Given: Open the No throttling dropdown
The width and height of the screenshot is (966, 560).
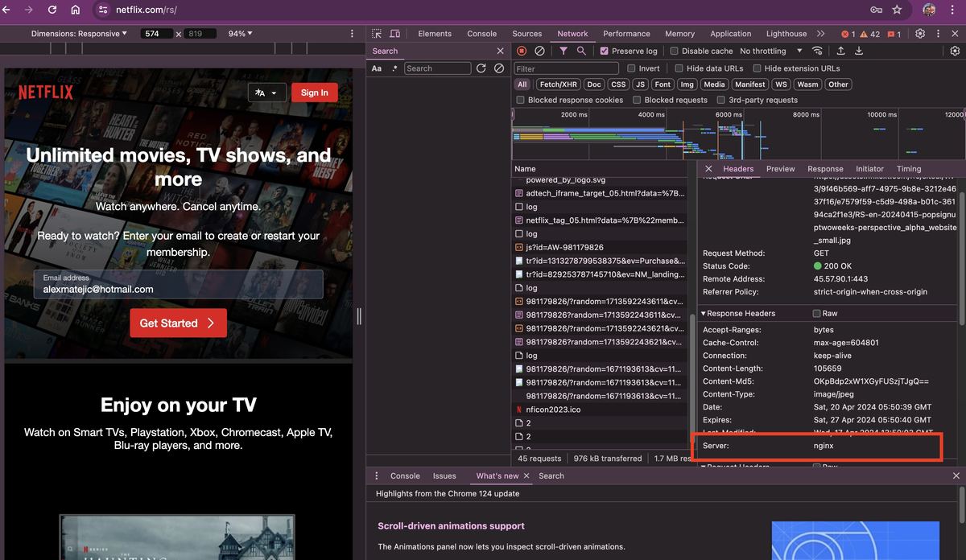Looking at the screenshot, I should coord(771,51).
